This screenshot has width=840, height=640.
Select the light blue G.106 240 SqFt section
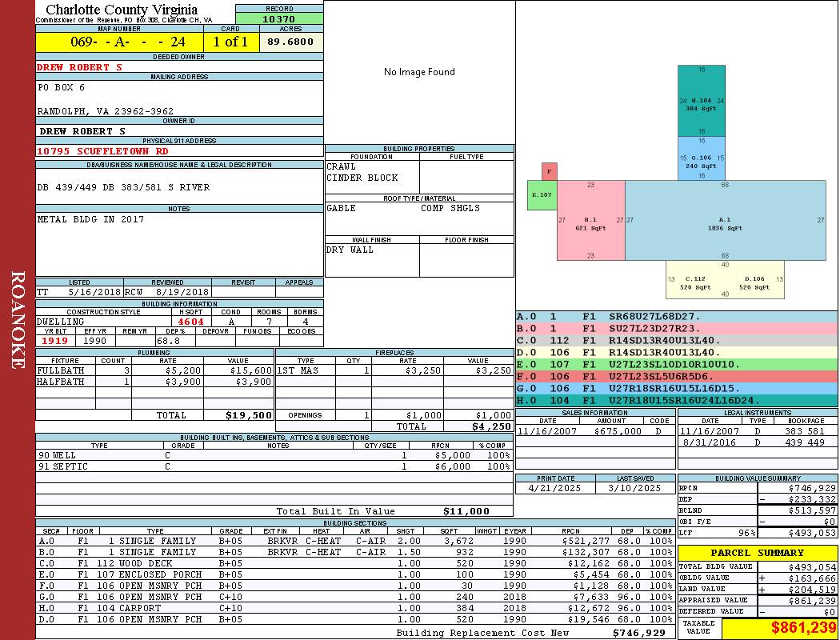702,158
